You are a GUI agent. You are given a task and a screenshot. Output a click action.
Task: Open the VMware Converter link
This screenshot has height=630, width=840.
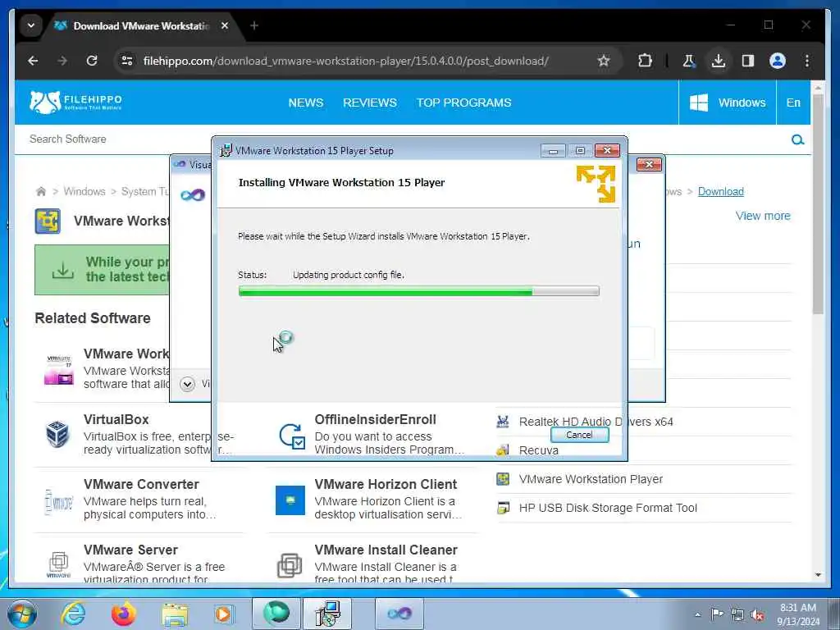coord(141,484)
